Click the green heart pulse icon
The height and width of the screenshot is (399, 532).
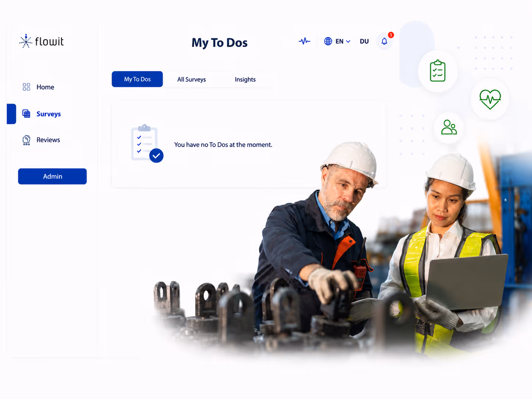pyautogui.click(x=490, y=99)
